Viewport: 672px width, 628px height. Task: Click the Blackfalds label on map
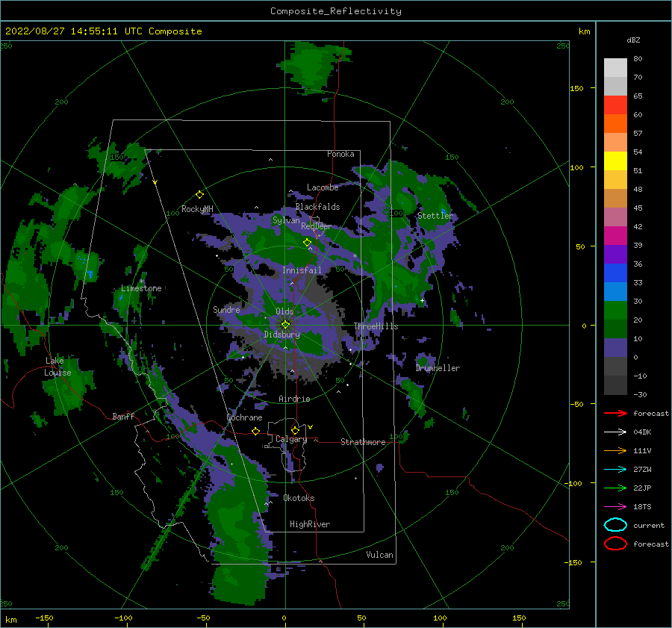point(317,207)
